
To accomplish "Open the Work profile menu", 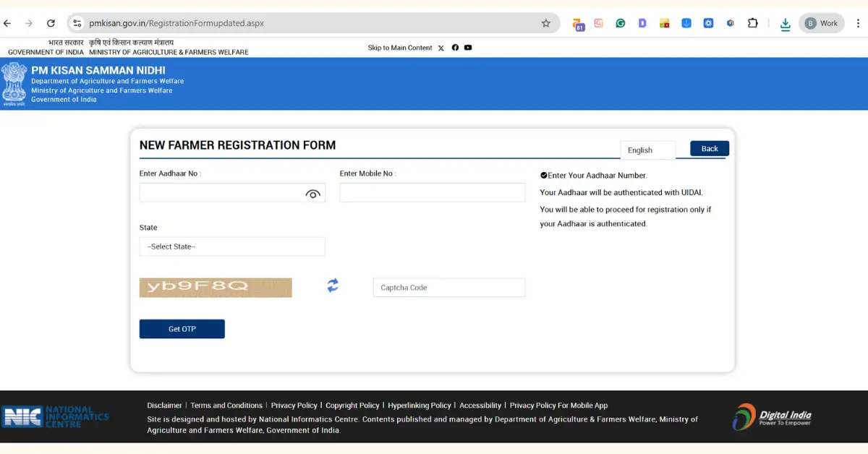I will [x=822, y=23].
